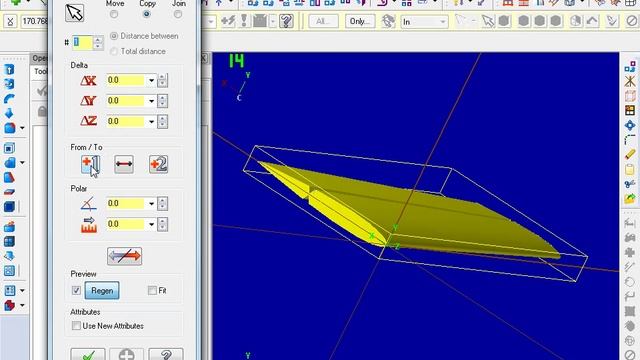Click the 170.768 coordinate field in ribbon

(34, 21)
